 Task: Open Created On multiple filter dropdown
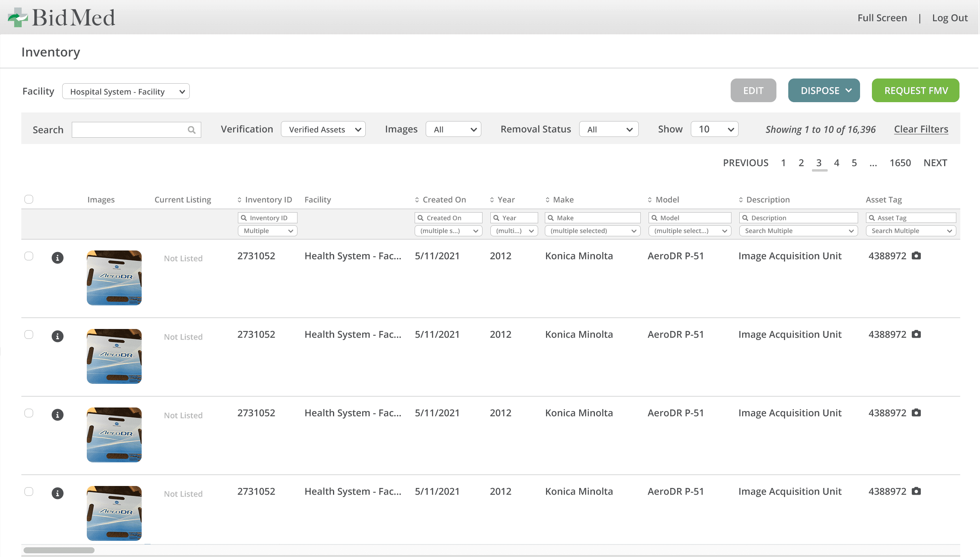pyautogui.click(x=448, y=231)
